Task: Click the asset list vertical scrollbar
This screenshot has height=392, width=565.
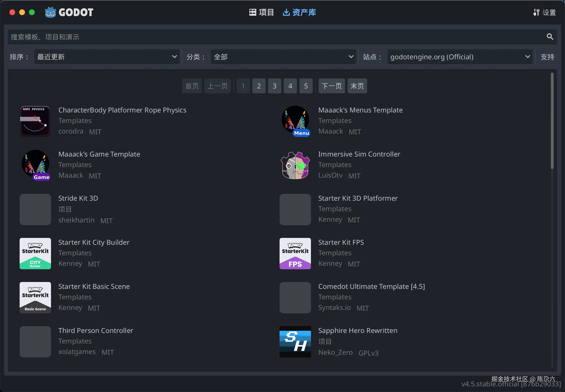Action: pos(552,121)
